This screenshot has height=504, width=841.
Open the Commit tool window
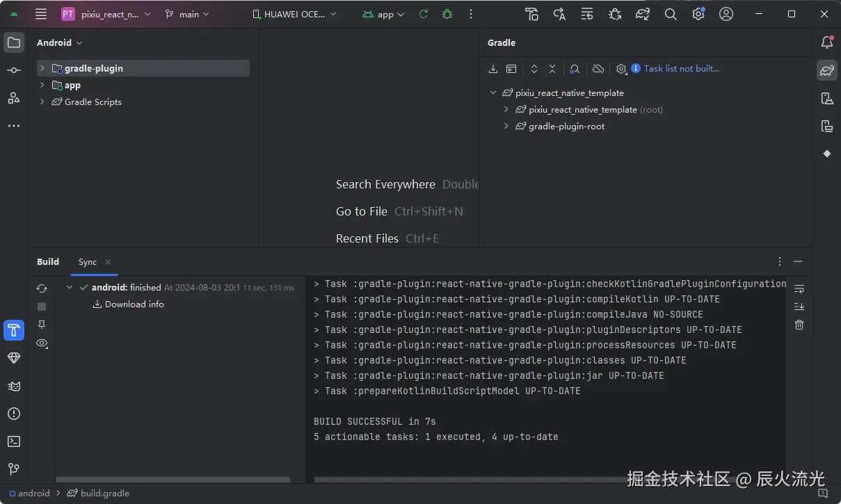(x=14, y=70)
